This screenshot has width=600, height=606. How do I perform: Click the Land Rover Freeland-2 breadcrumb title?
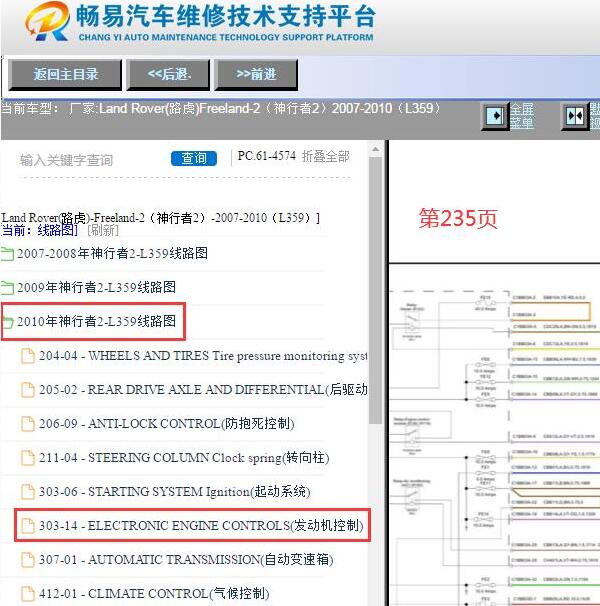[x=161, y=218]
